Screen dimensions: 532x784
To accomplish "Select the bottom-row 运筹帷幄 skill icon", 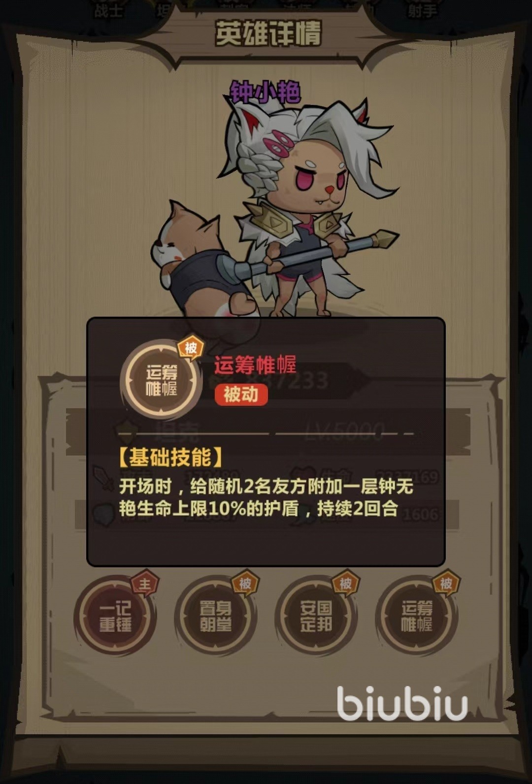I will [x=416, y=616].
